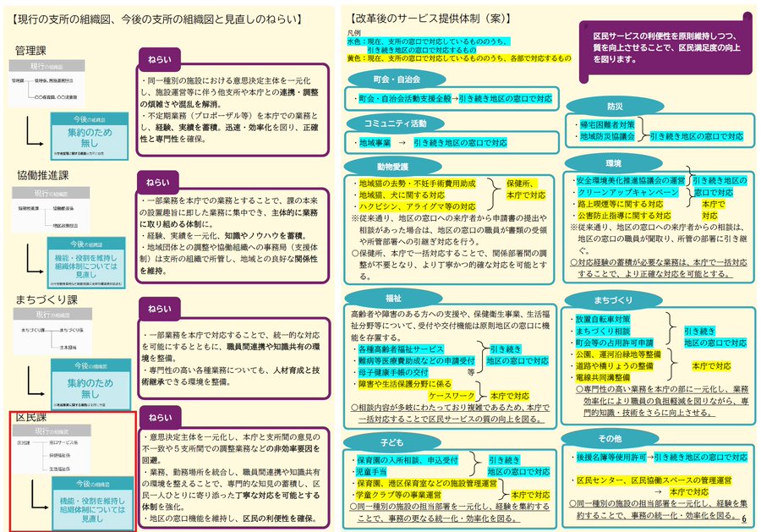The width and height of the screenshot is (761, 532).
Task: Select 地域防災協議会 item
Action: pos(607,136)
